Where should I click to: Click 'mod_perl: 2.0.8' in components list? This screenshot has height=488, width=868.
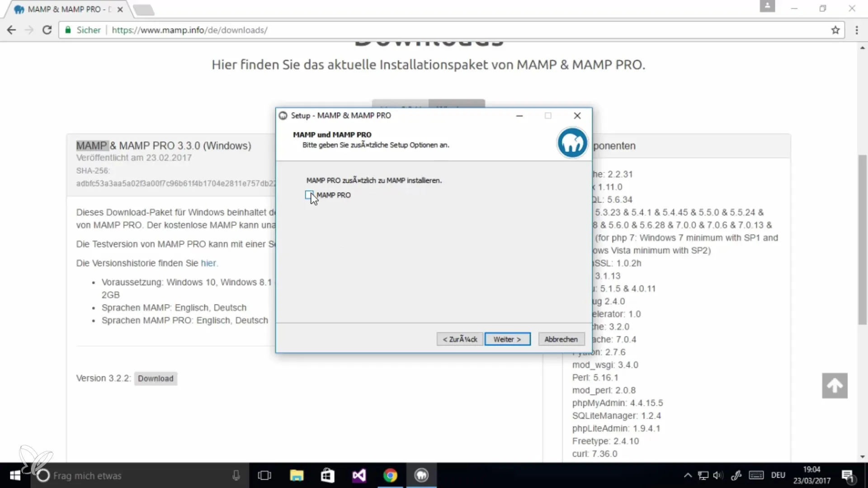point(604,390)
